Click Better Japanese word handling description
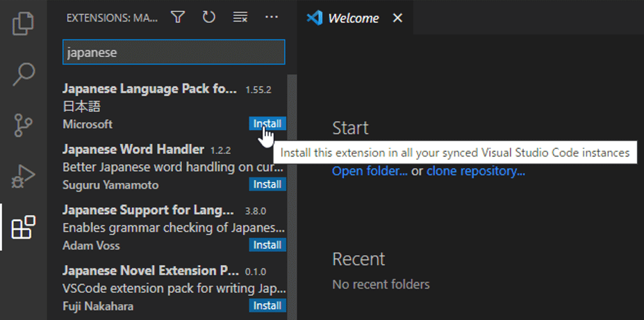 pyautogui.click(x=173, y=168)
